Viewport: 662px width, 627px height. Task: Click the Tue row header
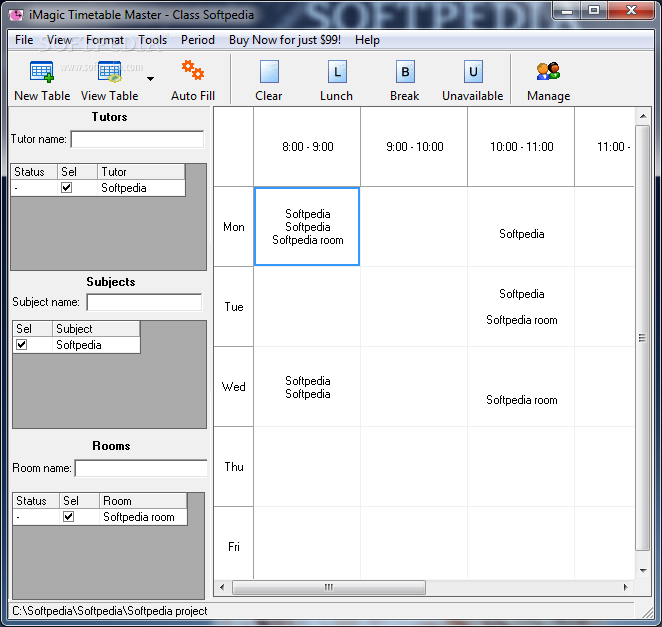(x=233, y=307)
